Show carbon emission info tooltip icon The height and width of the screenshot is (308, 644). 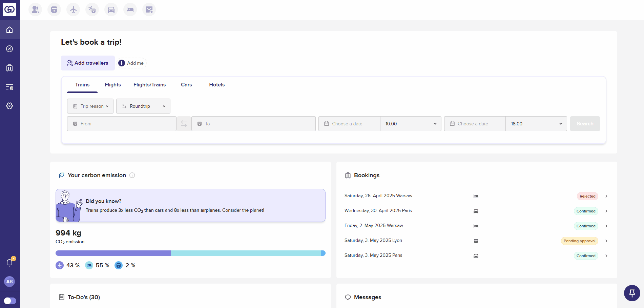(x=132, y=175)
